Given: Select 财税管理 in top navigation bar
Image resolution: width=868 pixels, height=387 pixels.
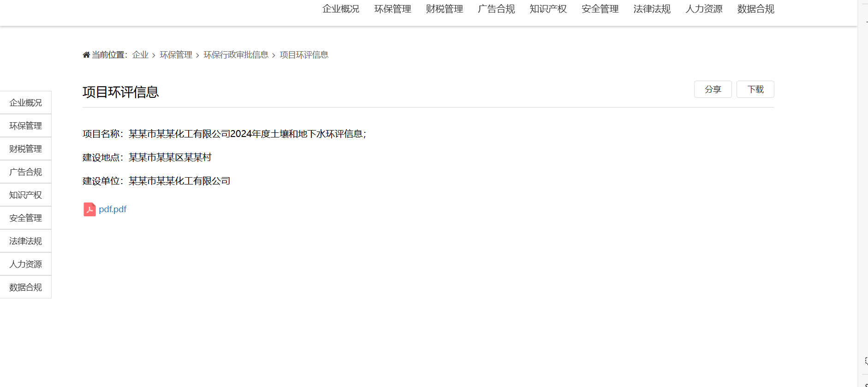Looking at the screenshot, I should coord(444,9).
